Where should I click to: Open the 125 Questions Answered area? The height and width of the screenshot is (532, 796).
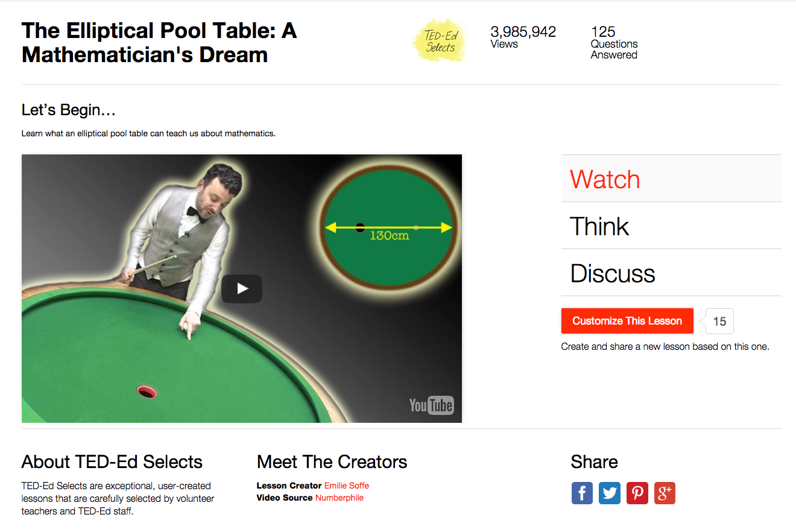614,43
